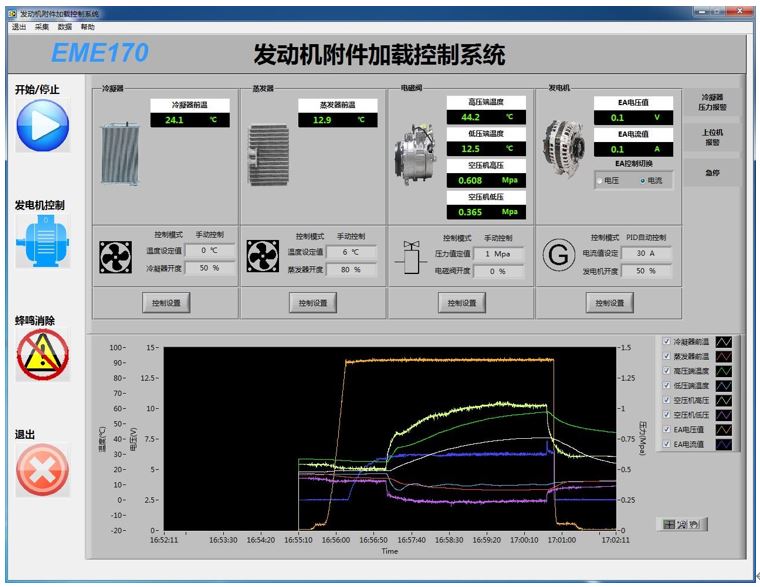760x587 pixels.
Task: Click 控制设置 button under generator panel
Action: coord(609,303)
